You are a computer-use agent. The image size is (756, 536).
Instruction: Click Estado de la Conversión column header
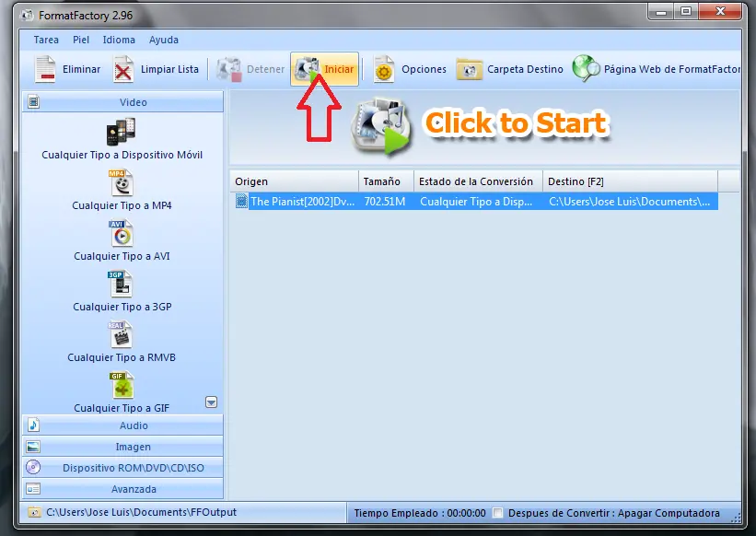pos(478,181)
